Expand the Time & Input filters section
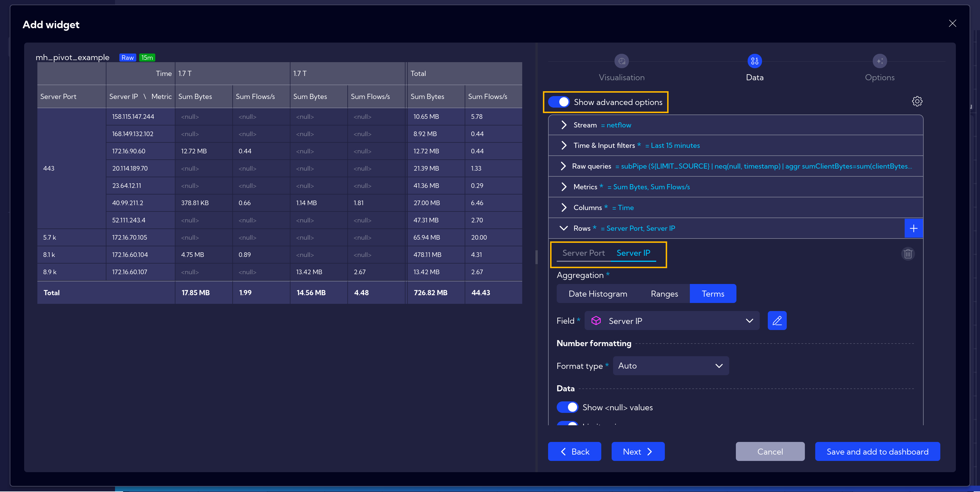 pyautogui.click(x=735, y=146)
